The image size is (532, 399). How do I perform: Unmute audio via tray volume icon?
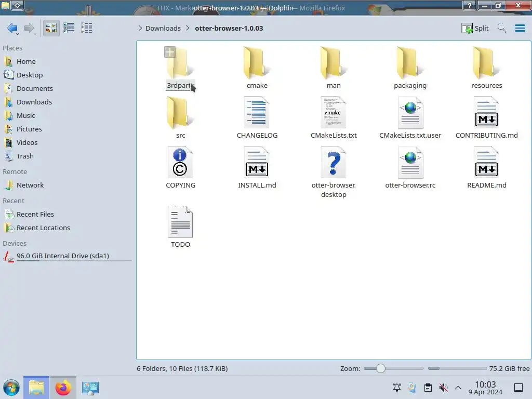(x=443, y=388)
